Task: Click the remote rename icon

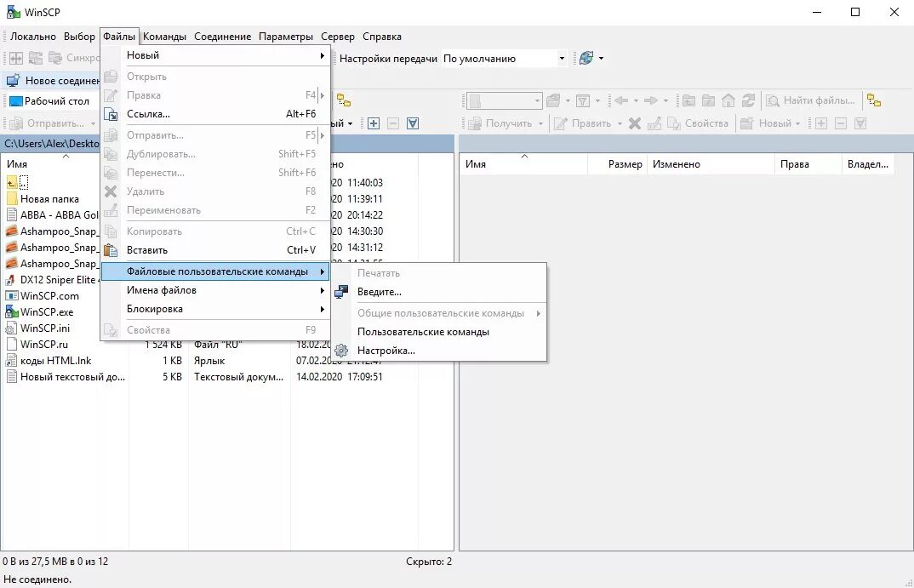Action: coord(654,123)
